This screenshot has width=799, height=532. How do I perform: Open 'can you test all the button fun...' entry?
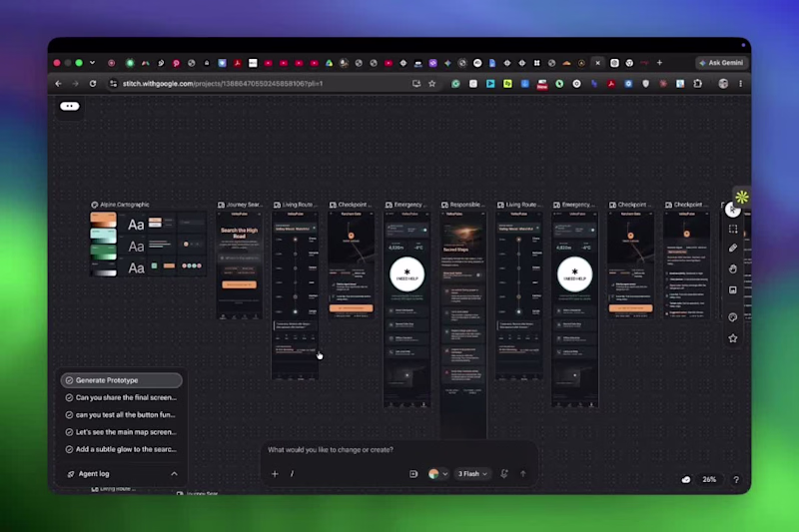point(121,415)
